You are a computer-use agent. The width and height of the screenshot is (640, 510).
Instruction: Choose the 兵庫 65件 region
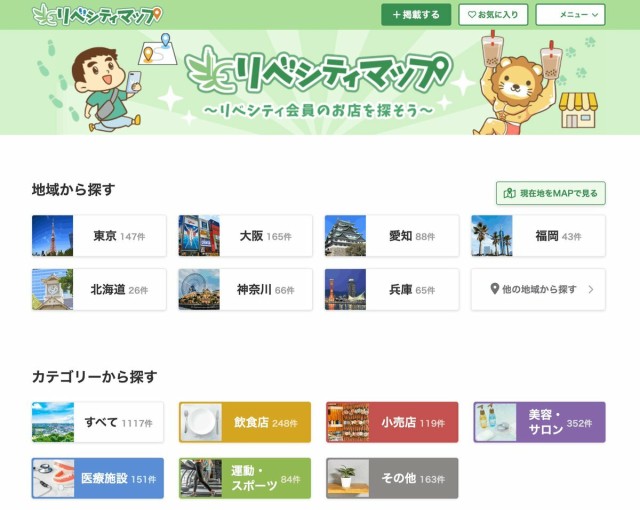392,289
